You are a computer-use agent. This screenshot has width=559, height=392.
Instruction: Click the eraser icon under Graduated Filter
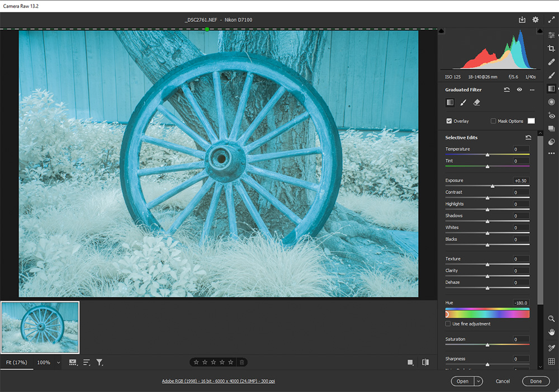pos(477,103)
